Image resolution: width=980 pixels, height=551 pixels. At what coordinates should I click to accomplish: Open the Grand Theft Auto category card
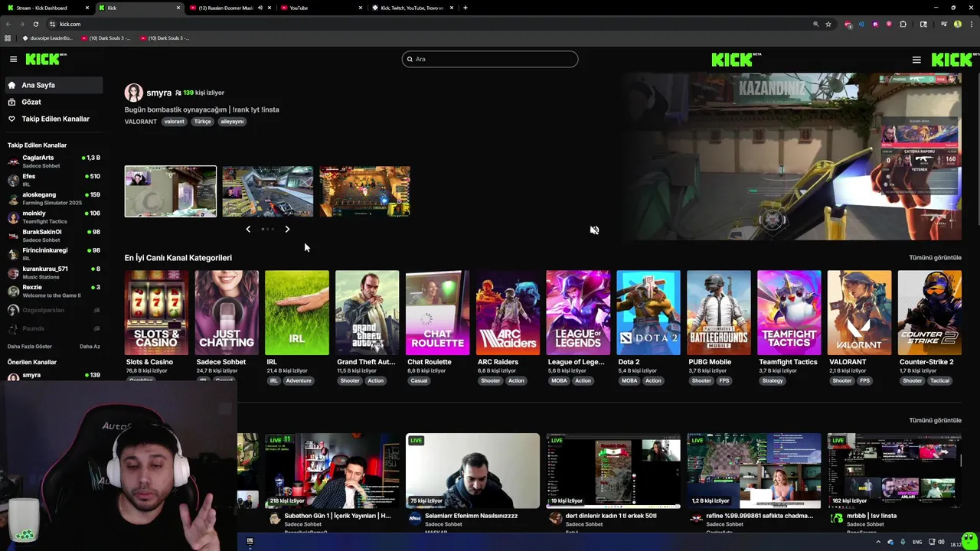(367, 312)
